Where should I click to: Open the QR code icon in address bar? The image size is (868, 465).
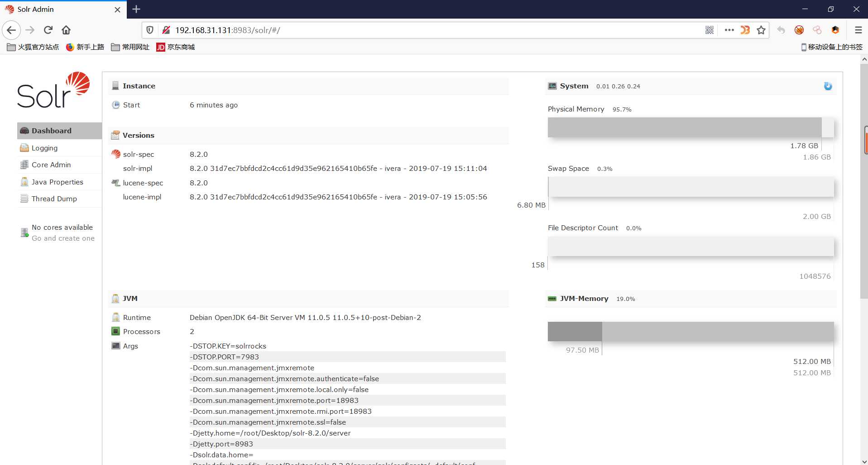(710, 30)
